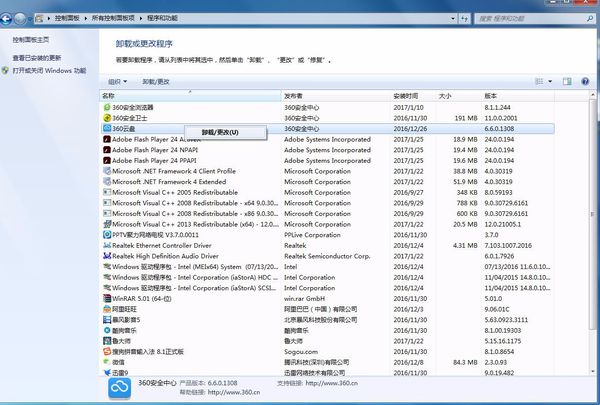600x405 pixels.
Task: Click the WinRAR 5.01 icon
Action: (107, 299)
